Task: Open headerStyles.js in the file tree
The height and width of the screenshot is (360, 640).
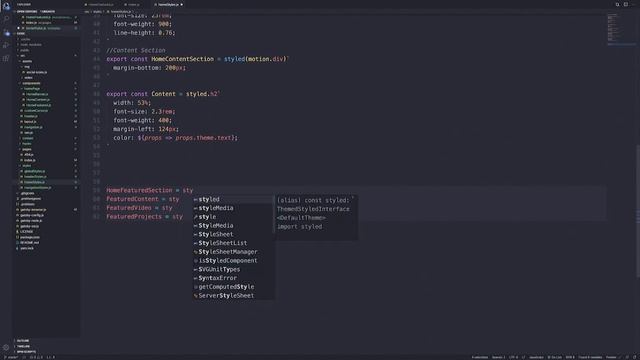Action: click(35, 177)
